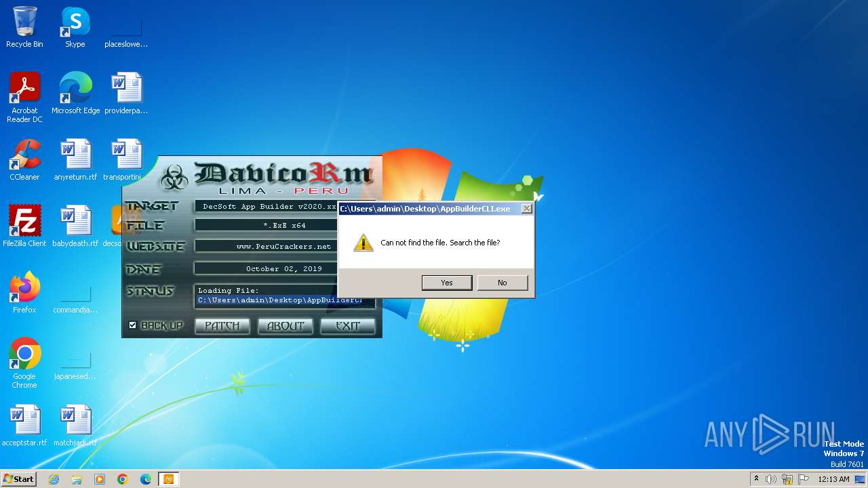Open the Recycle Bin desktop icon
Viewport: 868px width, 488px height.
pyautogui.click(x=24, y=27)
